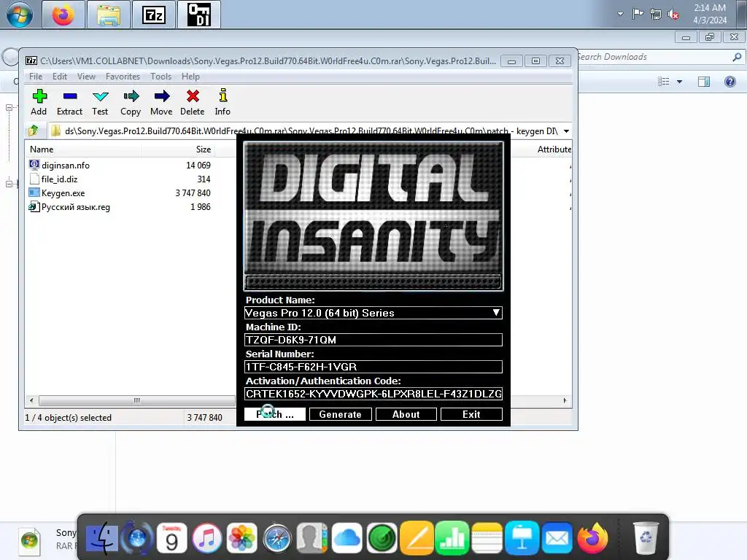Viewport: 747px width, 560px height.
Task: Click the scrollbar left arrow
Action: pyautogui.click(x=31, y=400)
